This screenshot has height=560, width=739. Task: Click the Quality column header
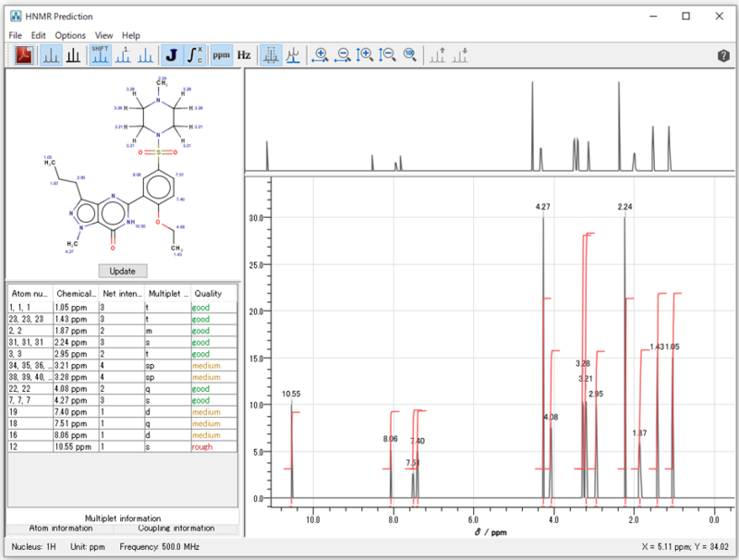(214, 293)
